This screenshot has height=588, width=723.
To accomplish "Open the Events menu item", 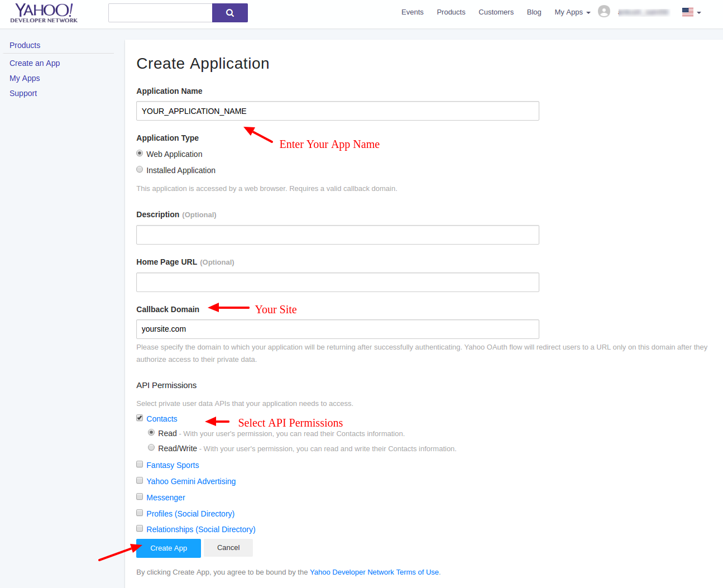I will pos(412,12).
